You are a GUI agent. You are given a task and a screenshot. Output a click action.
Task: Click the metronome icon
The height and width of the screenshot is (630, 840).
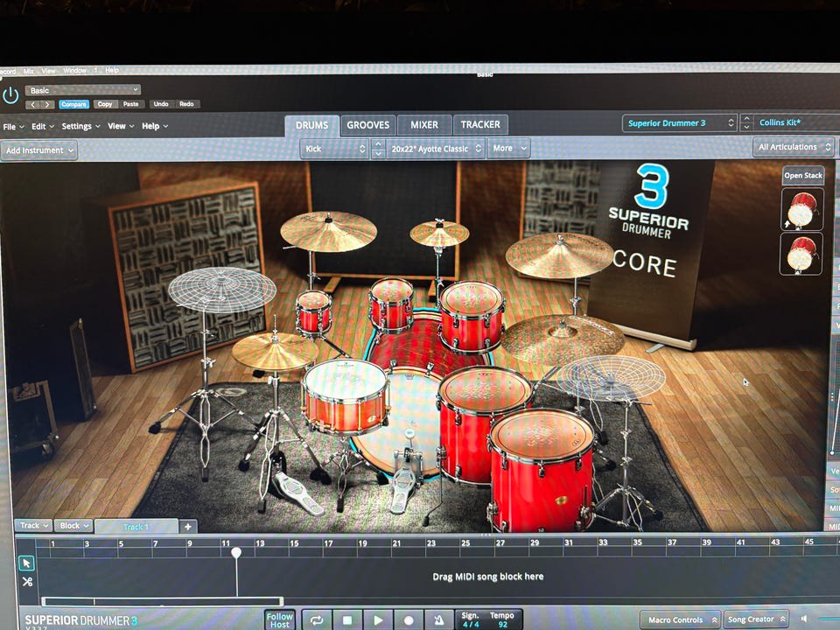coord(439,620)
